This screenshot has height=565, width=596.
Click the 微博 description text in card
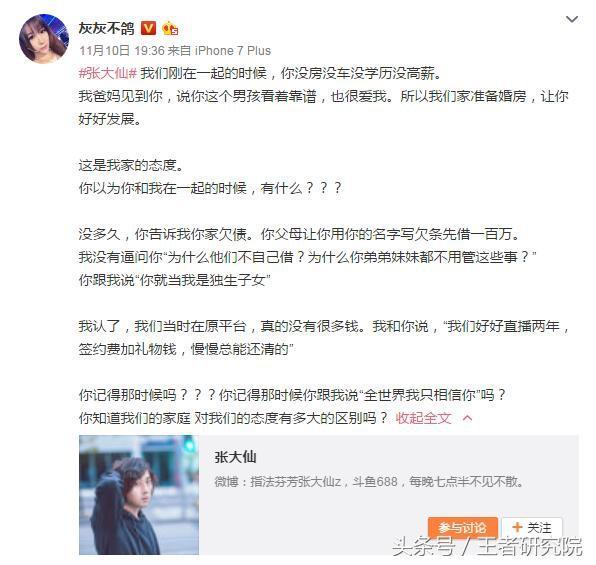click(369, 482)
